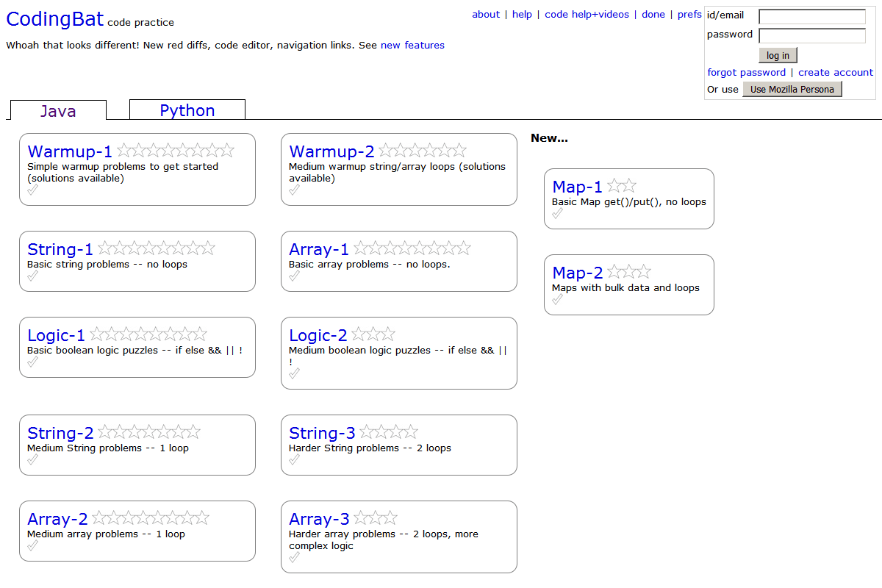Image resolution: width=882 pixels, height=588 pixels.
Task: Open the prefs menu link
Action: coord(689,14)
